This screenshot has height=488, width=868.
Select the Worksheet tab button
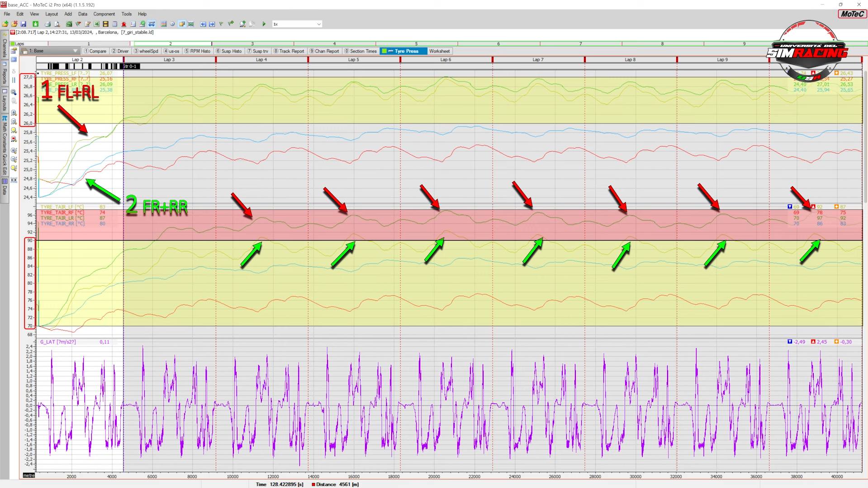(439, 51)
